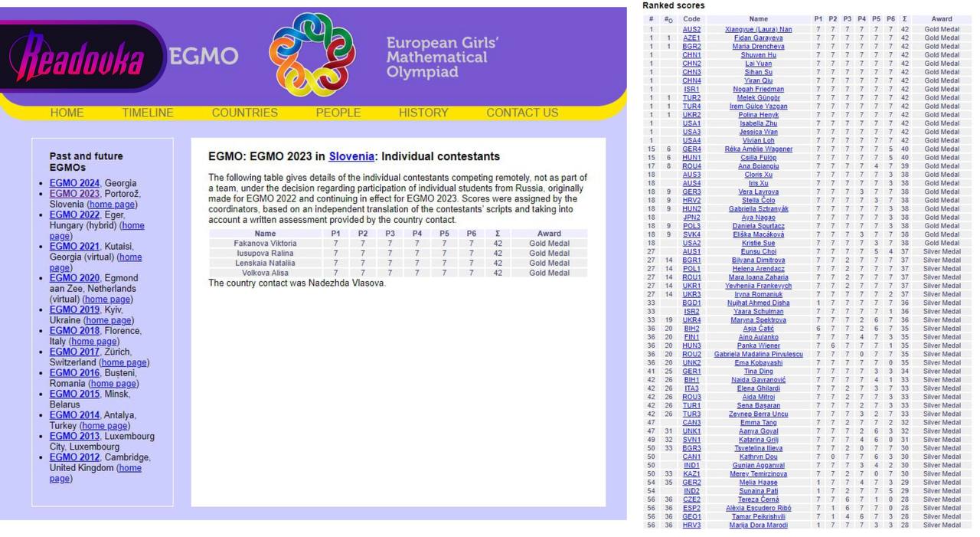This screenshot has width=980, height=537.
Task: Open Nogah Friedman contestant link
Action: tap(759, 90)
